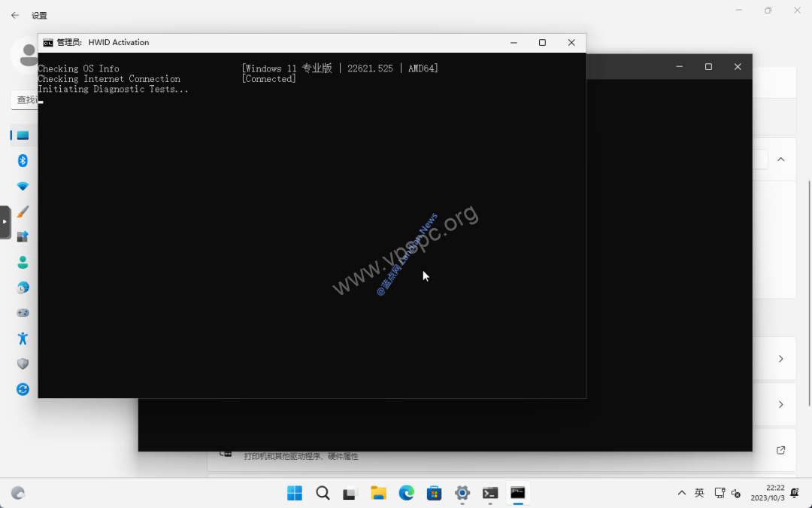This screenshot has height=508, width=812.
Task: Click the muted volume tray icon
Action: click(736, 493)
